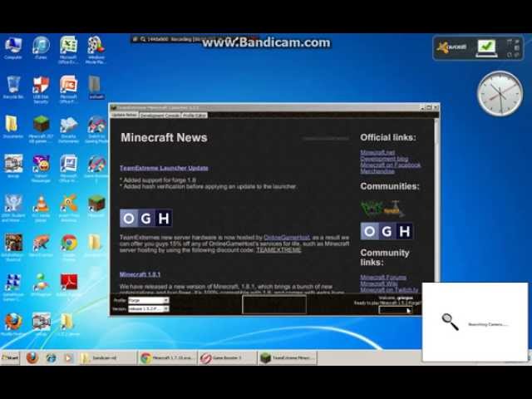Open the Microsoft Office PowerPoint shortcut
Viewport: 532px width, 399px height.
(68, 90)
